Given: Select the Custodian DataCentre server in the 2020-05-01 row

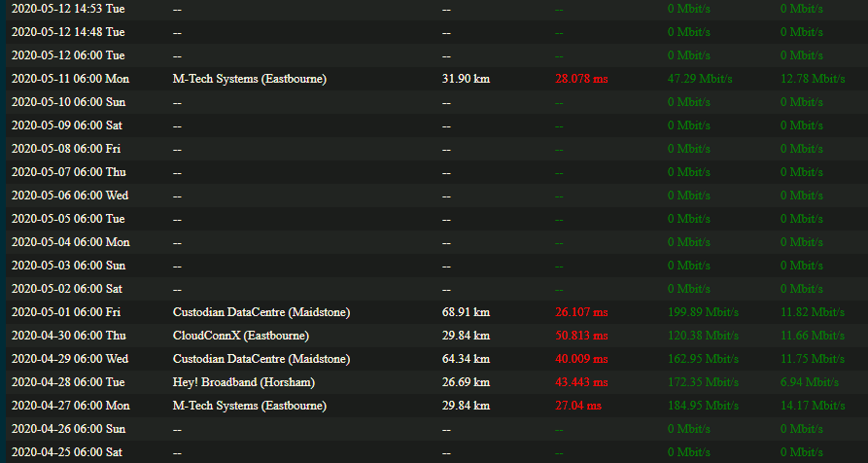Looking at the screenshot, I should point(261,312).
